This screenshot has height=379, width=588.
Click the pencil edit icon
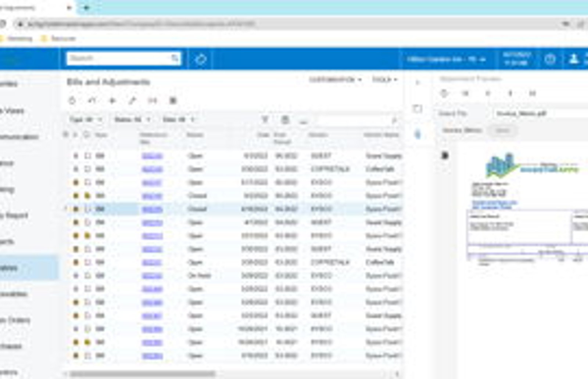(x=132, y=101)
